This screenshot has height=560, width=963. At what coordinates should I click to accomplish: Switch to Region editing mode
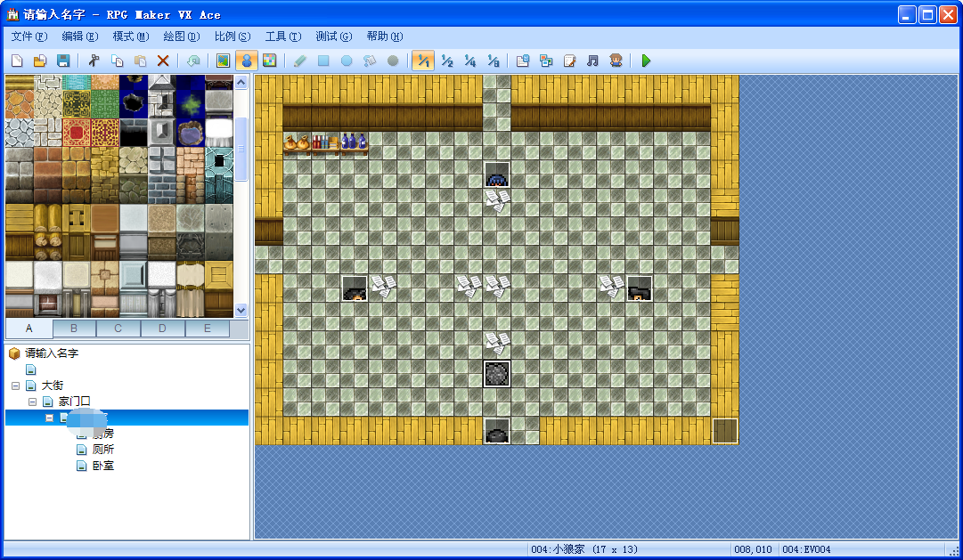[x=270, y=61]
